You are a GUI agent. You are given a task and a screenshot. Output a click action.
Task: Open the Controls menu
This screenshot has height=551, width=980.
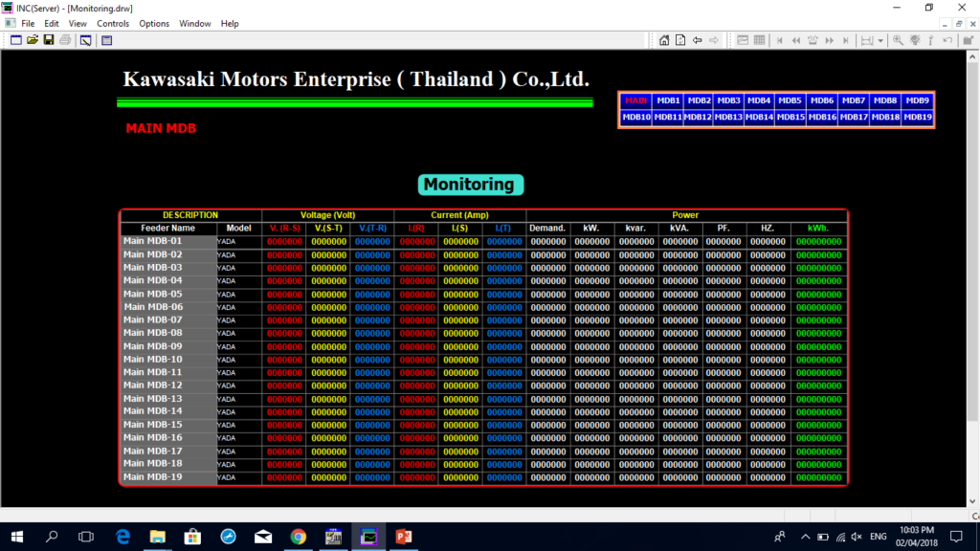click(113, 24)
